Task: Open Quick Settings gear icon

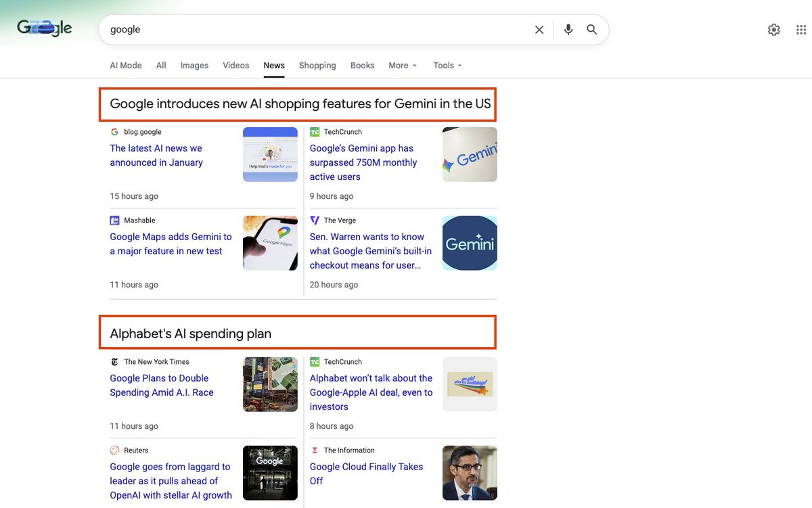Action: pyautogui.click(x=774, y=30)
